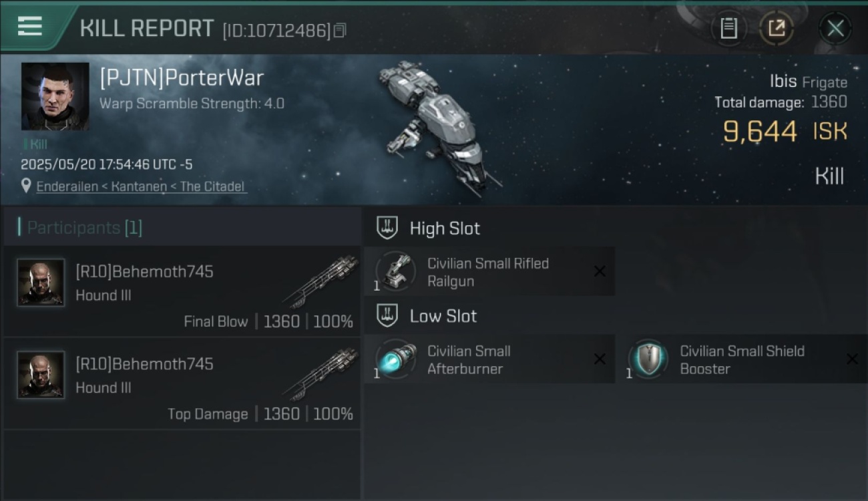Viewport: 868px width, 501px height.
Task: Click the Low Slot shield icon
Action: pyautogui.click(x=387, y=315)
